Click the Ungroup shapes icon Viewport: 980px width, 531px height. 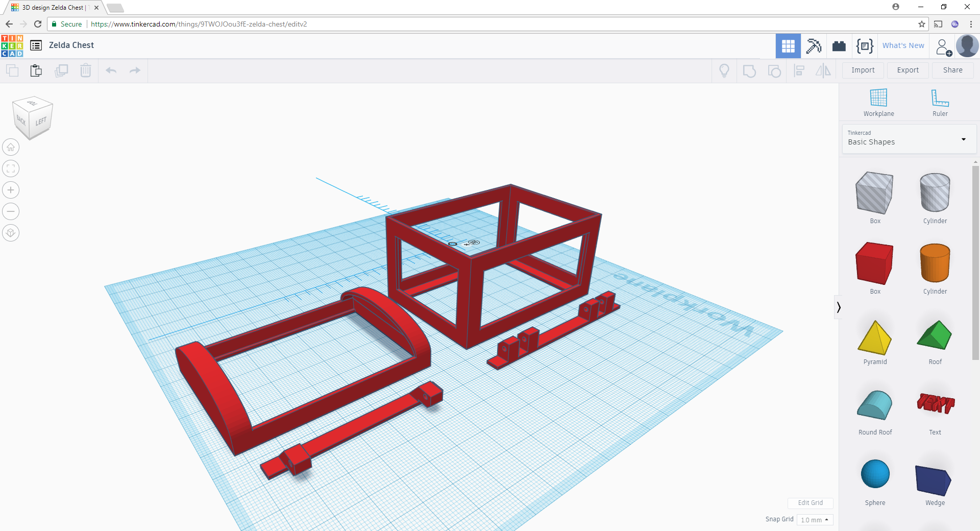[774, 71]
